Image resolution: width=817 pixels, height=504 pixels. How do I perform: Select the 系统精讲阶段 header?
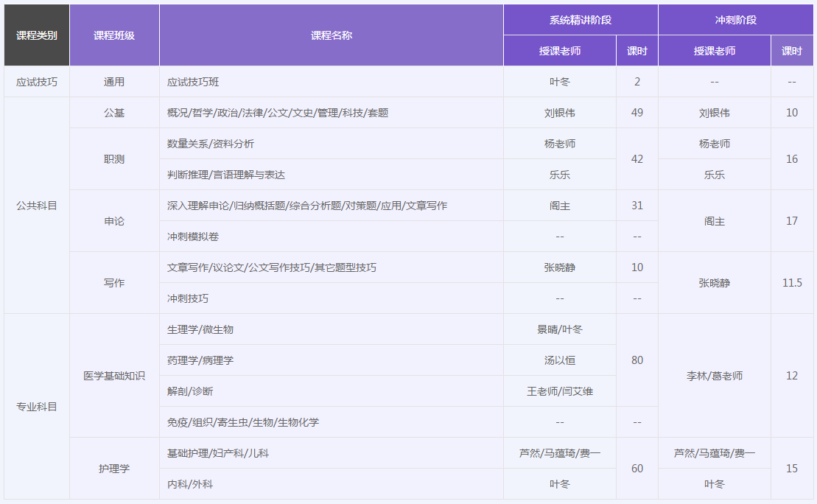tap(581, 20)
